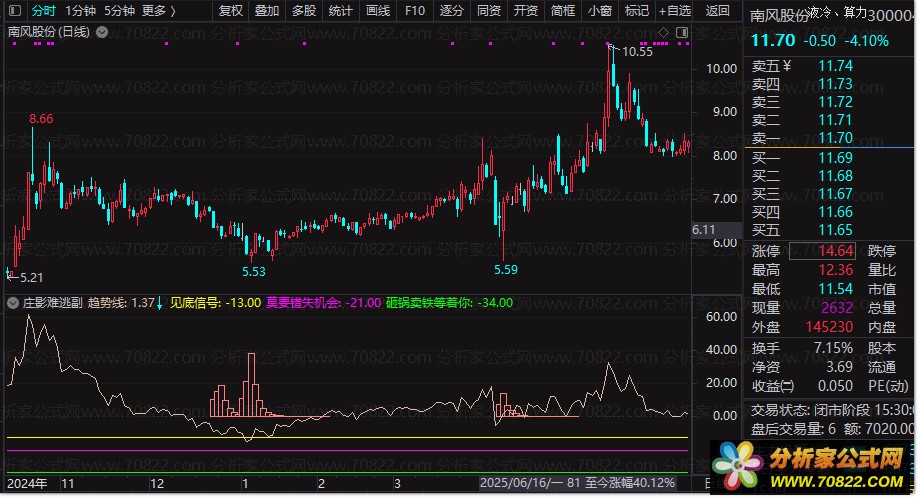
Task: Open the 多股 multi-stock view
Action: [304, 11]
